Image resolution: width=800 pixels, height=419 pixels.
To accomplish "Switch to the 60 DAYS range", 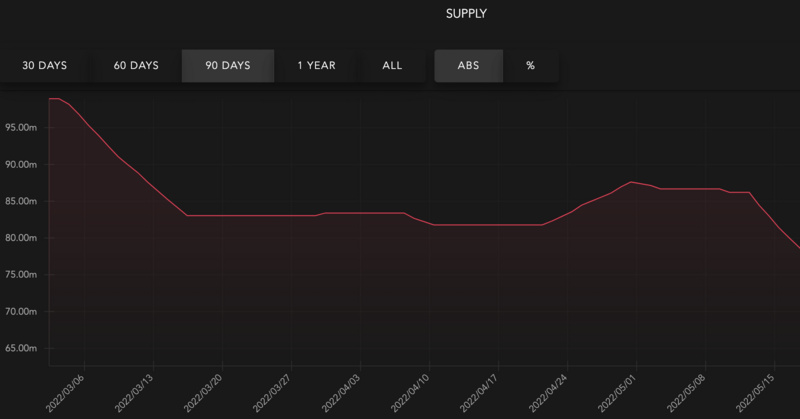I will [x=136, y=65].
